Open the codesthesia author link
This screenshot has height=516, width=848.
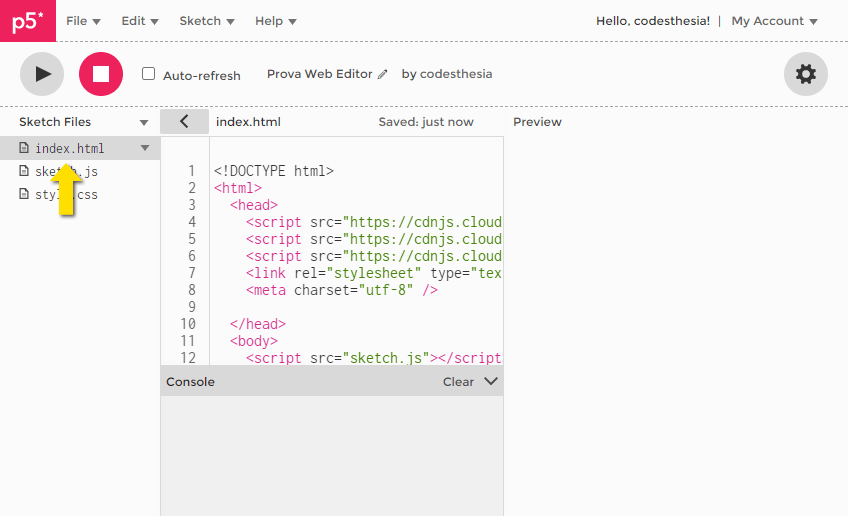(x=456, y=74)
